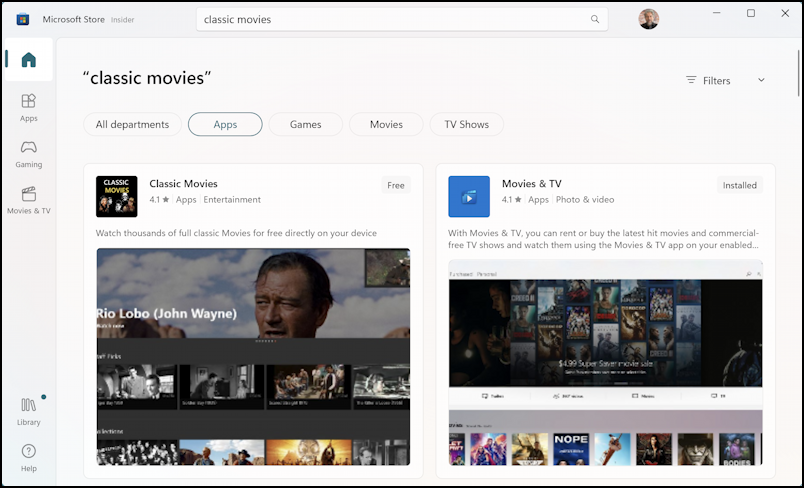Click the 4.1 star rating for Classic Movies

pyautogui.click(x=159, y=199)
